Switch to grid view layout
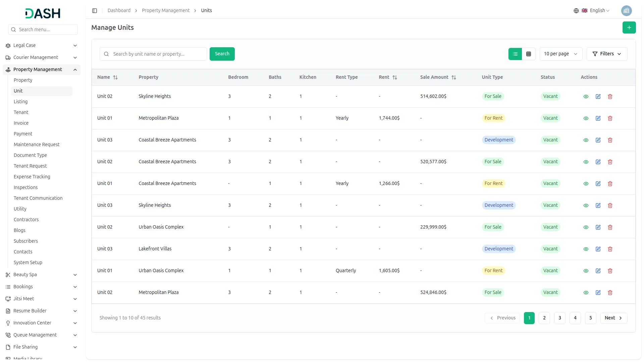This screenshot has width=644, height=362. (x=529, y=54)
